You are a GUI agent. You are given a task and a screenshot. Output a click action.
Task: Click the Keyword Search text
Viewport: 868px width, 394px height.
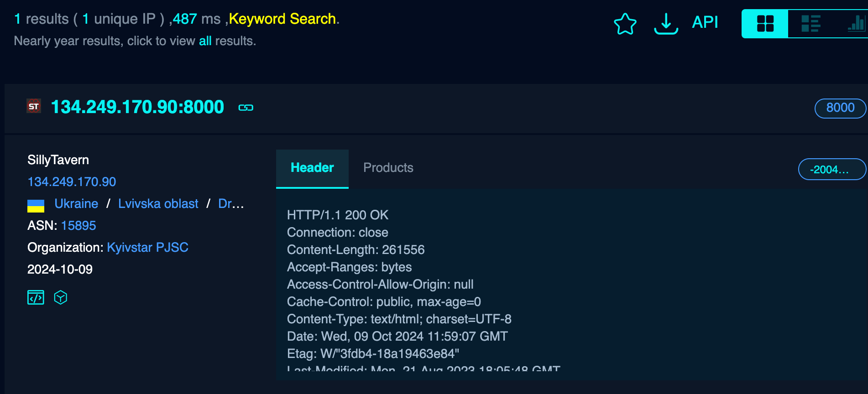point(282,19)
